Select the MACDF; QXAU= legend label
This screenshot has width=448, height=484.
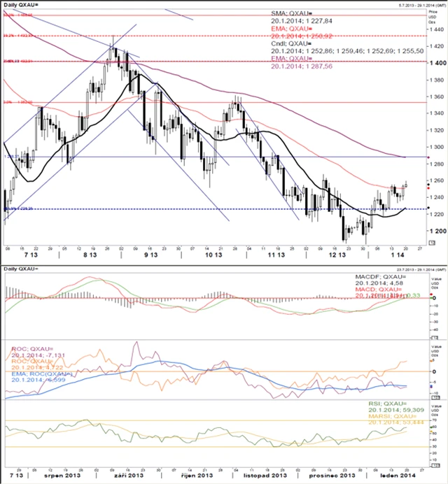pyautogui.click(x=381, y=277)
